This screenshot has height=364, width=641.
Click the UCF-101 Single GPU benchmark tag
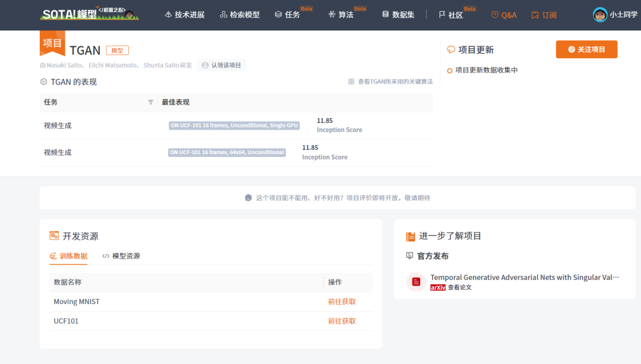tap(234, 125)
